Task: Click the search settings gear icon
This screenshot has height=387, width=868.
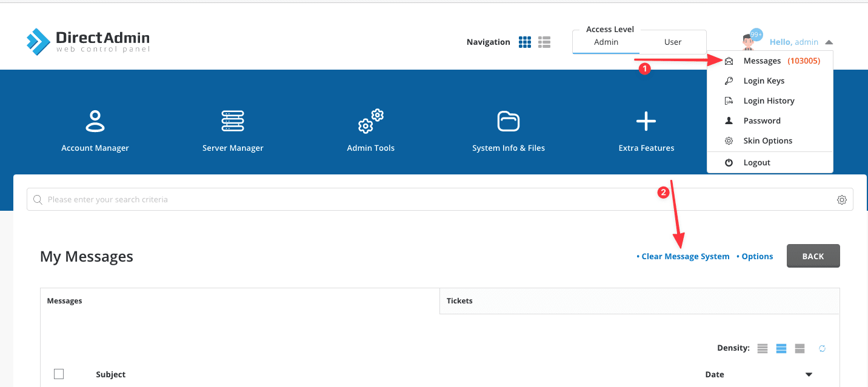Action: pos(841,200)
